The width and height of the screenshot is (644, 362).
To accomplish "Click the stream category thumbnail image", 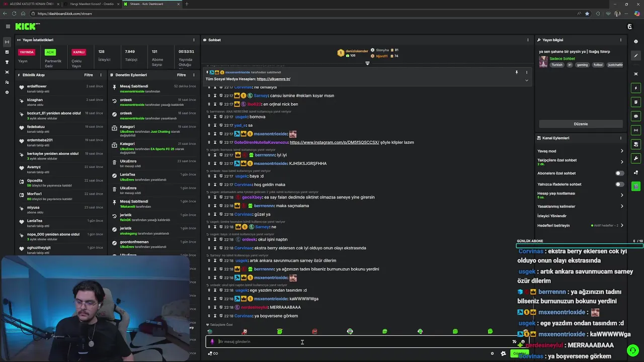I will pos(543,61).
